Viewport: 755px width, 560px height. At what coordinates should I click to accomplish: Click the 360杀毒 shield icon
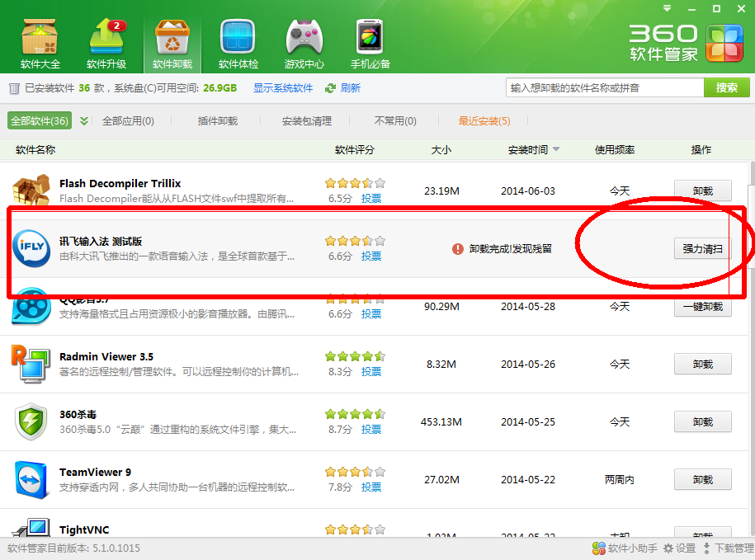[x=31, y=421]
